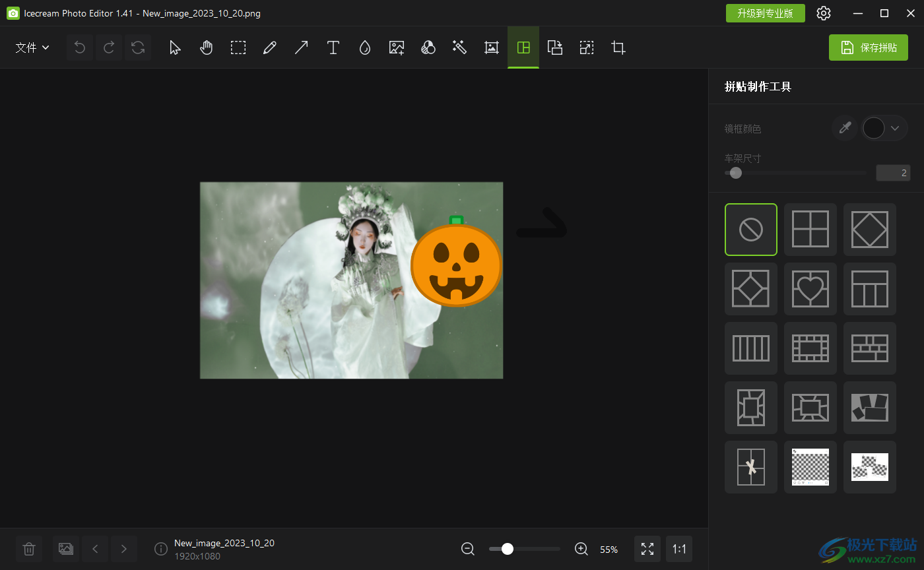
Task: Open the rotate image tool
Action: click(555, 47)
